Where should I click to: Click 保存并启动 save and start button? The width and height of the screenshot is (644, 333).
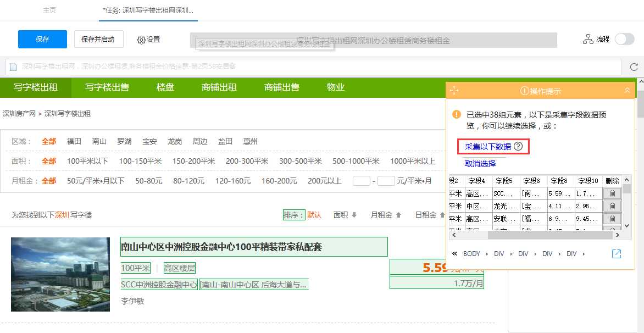[x=98, y=40]
